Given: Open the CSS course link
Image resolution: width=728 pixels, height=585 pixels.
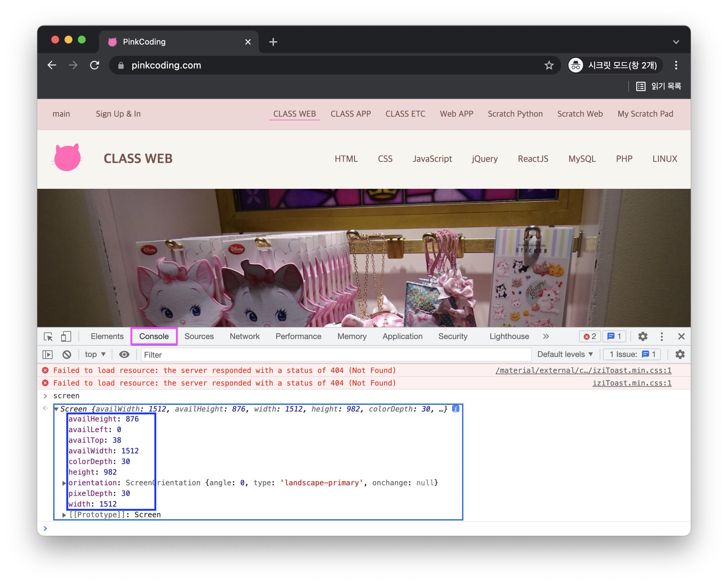Looking at the screenshot, I should [385, 159].
